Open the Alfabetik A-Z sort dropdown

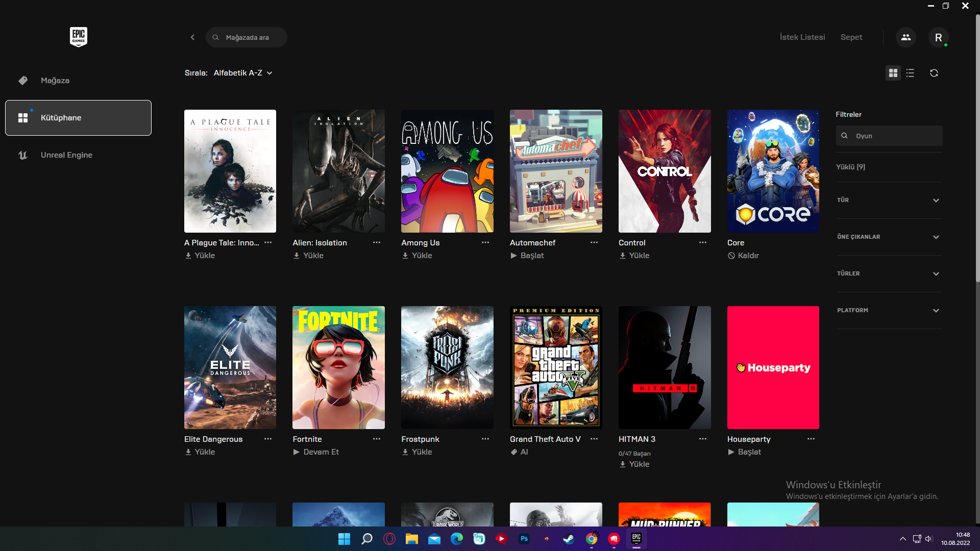tap(243, 73)
